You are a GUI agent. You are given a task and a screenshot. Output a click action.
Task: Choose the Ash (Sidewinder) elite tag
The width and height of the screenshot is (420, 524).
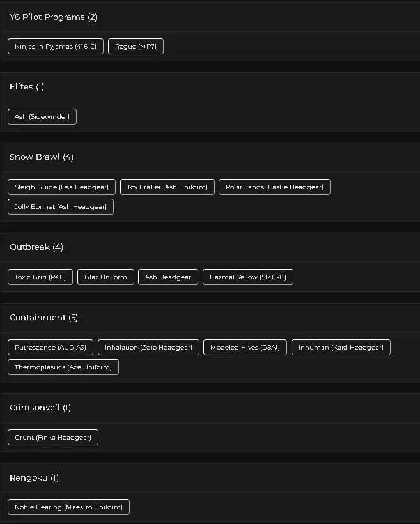pyautogui.click(x=42, y=117)
